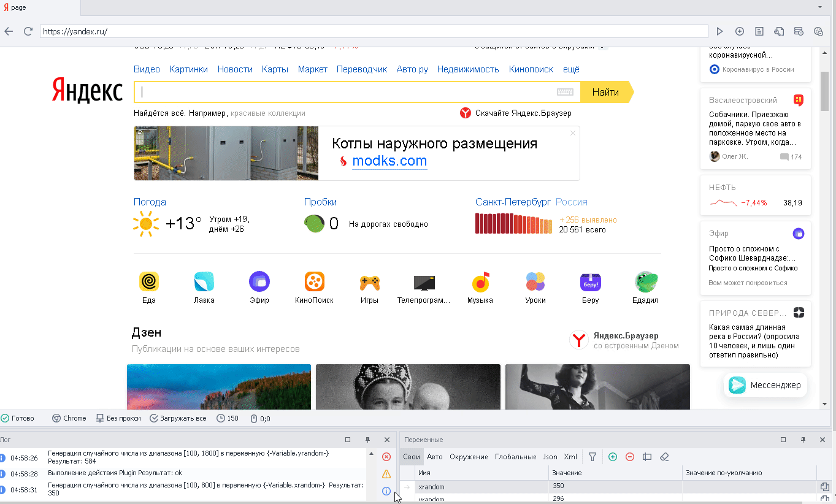The width and height of the screenshot is (836, 504).
Task: Clear cookies with the cookie-minus icon
Action: tap(818, 31)
